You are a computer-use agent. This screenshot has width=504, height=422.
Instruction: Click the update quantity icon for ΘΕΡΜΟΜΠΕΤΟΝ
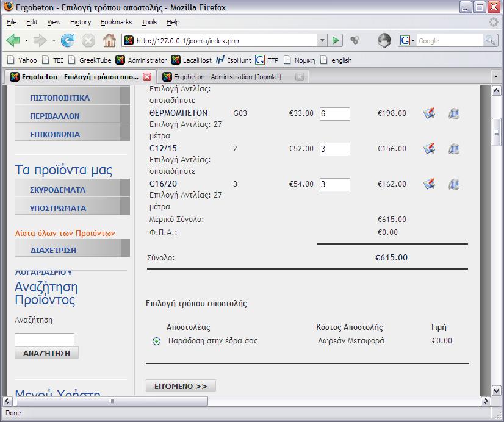[429, 113]
